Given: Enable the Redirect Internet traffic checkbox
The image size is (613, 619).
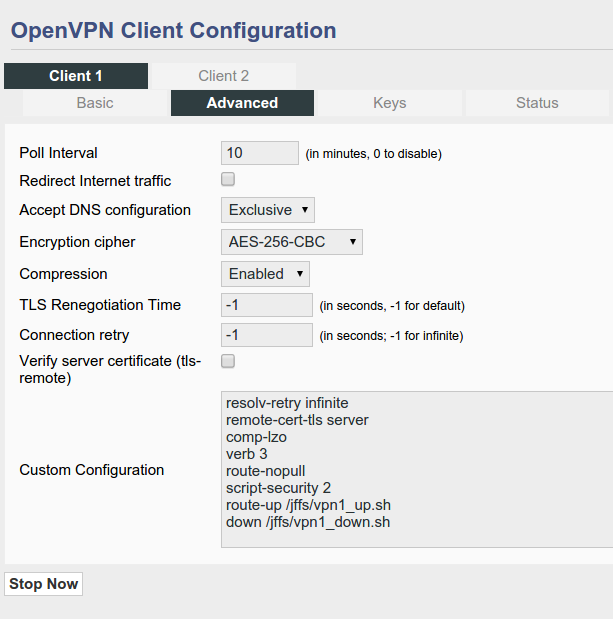Looking at the screenshot, I should coord(228,179).
